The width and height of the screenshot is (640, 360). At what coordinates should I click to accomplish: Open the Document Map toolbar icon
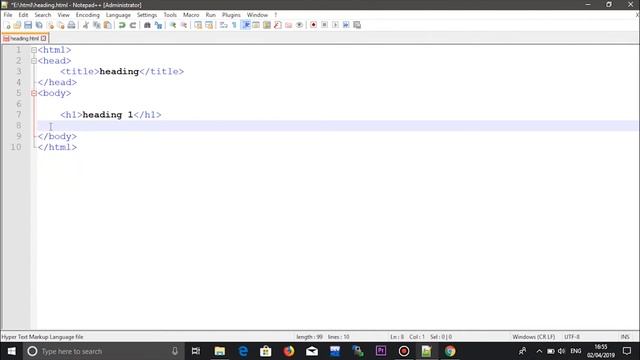[x=267, y=25]
